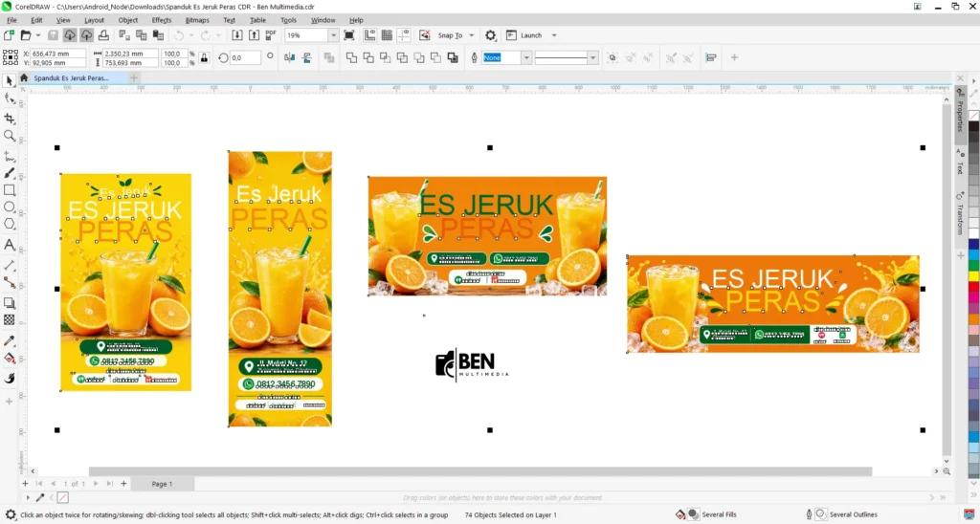Add a new document tab with plus
The width and height of the screenshot is (980, 524).
point(134,78)
